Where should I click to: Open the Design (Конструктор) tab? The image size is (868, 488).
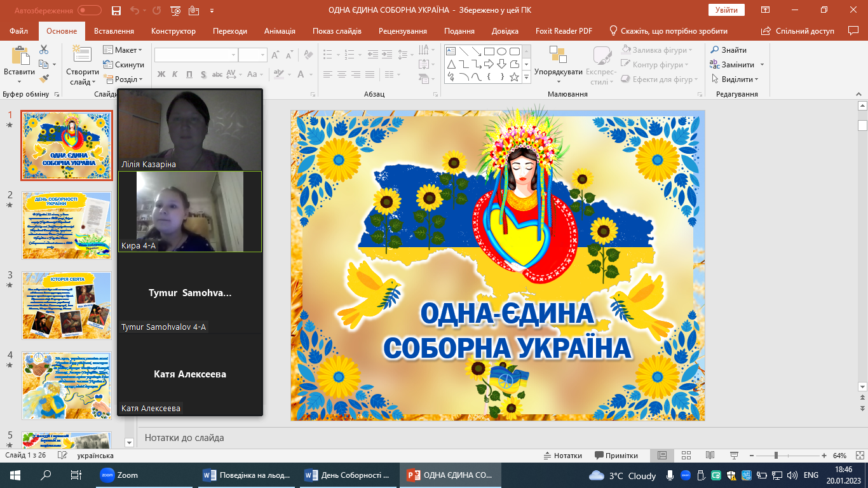click(173, 31)
